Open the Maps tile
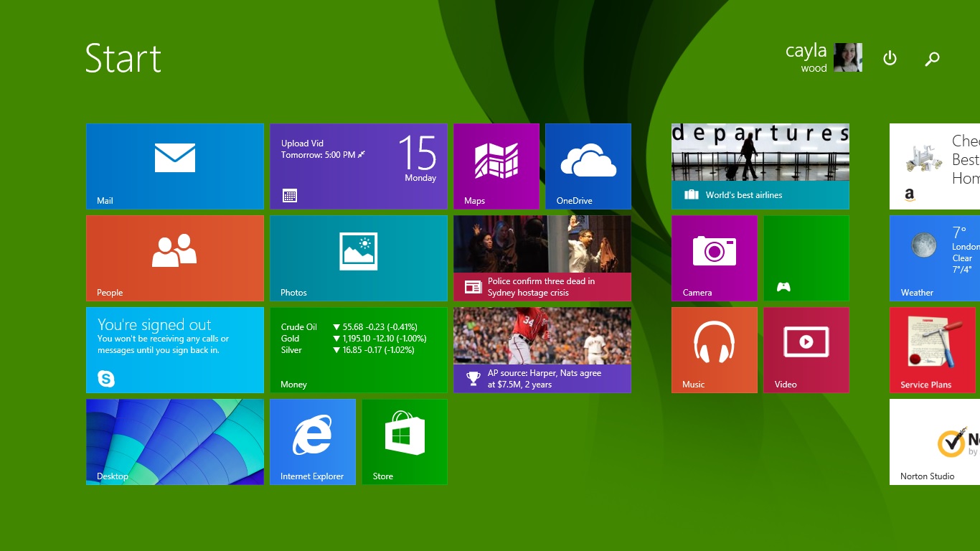 [496, 166]
